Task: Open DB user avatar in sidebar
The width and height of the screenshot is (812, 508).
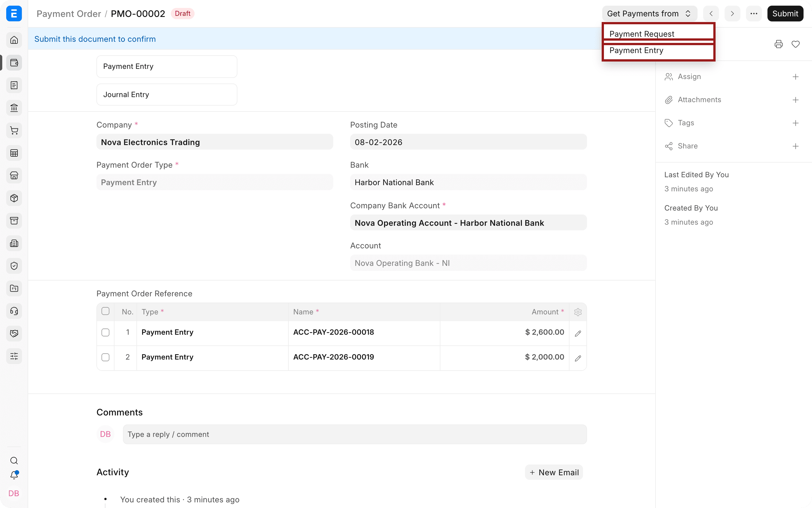Action: point(14,494)
